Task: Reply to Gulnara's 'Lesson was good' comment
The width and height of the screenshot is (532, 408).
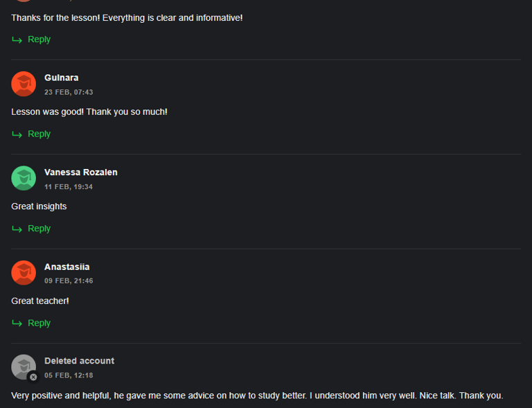Action: pyautogui.click(x=39, y=134)
